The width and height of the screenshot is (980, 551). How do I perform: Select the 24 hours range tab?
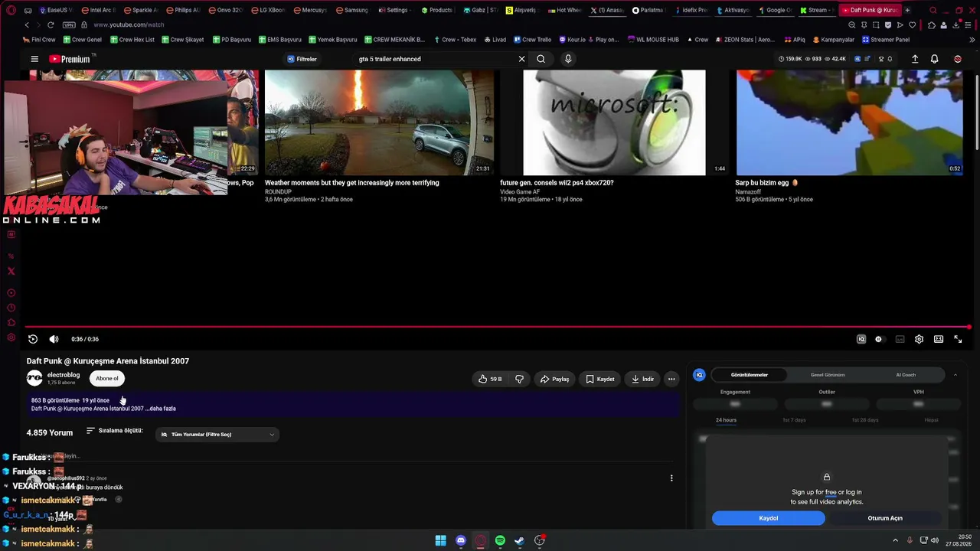coord(726,420)
